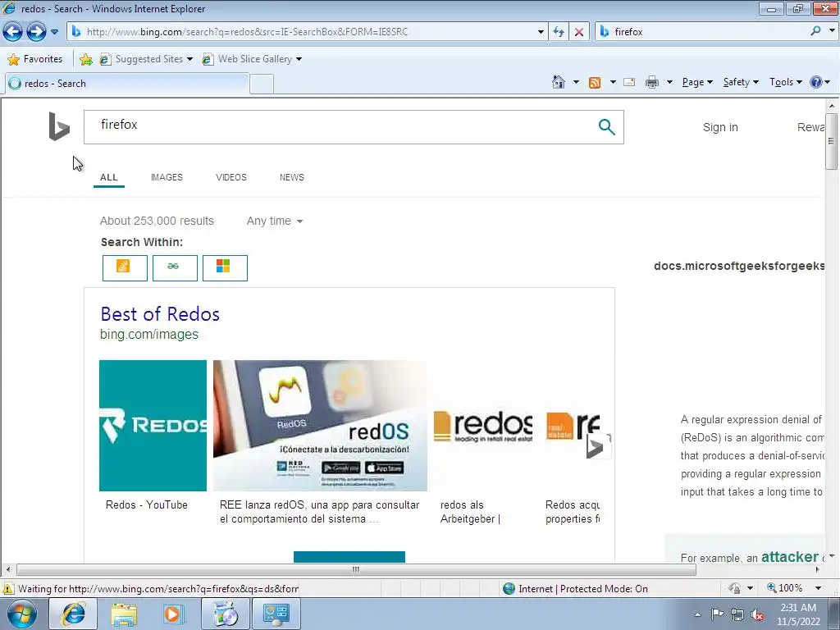Click the browser Forward arrow button
Image resolution: width=840 pixels, height=630 pixels.
36,32
